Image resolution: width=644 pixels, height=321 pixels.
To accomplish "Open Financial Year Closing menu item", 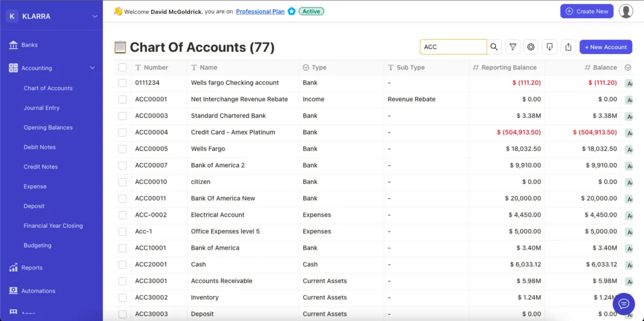I will point(53,226).
